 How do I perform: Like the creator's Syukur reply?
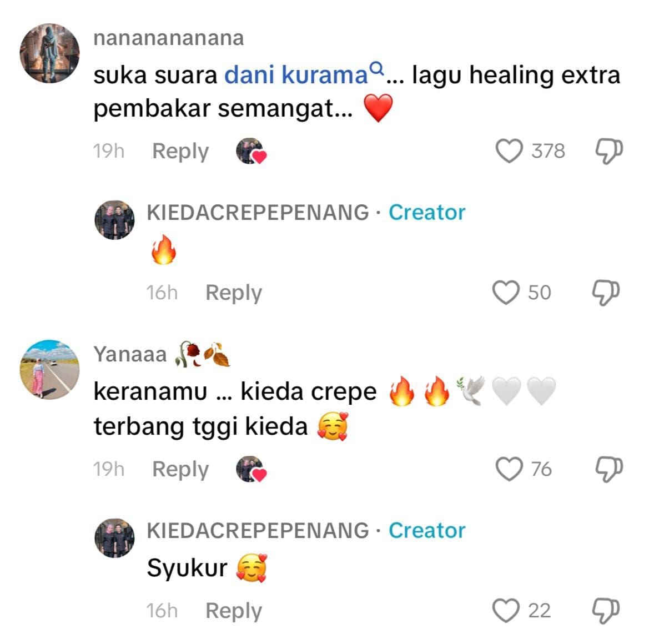click(506, 611)
